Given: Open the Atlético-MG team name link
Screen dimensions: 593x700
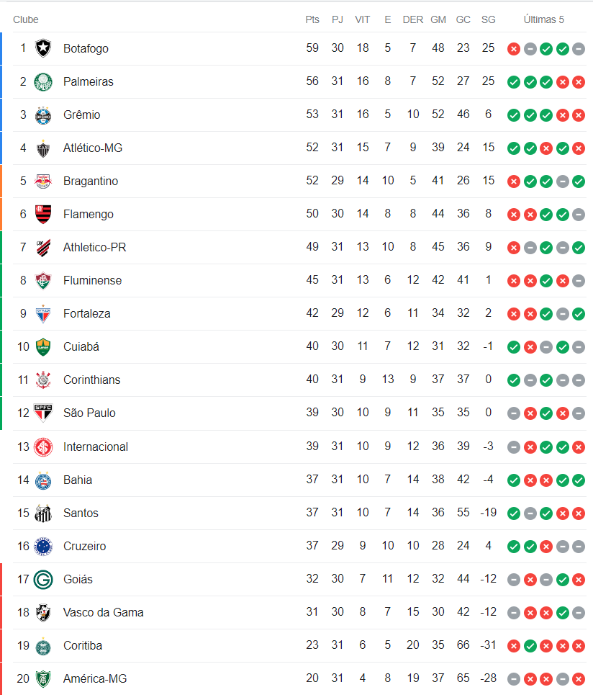Looking at the screenshot, I should [93, 148].
